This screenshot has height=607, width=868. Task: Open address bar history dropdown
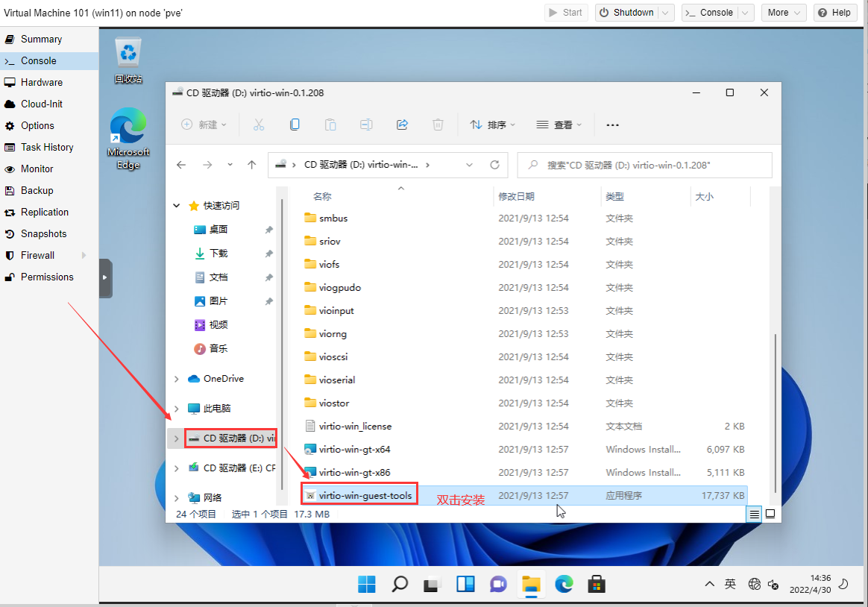pyautogui.click(x=470, y=165)
